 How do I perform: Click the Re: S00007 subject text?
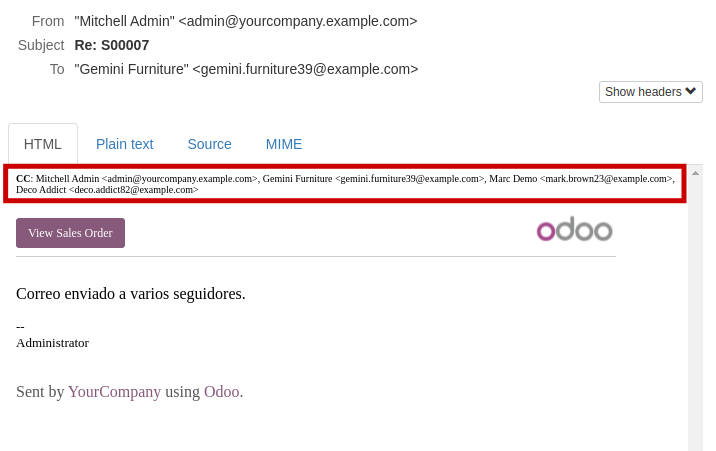111,45
